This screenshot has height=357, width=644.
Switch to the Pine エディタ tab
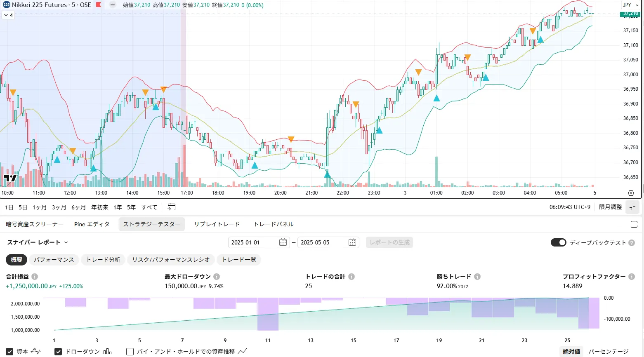click(92, 224)
